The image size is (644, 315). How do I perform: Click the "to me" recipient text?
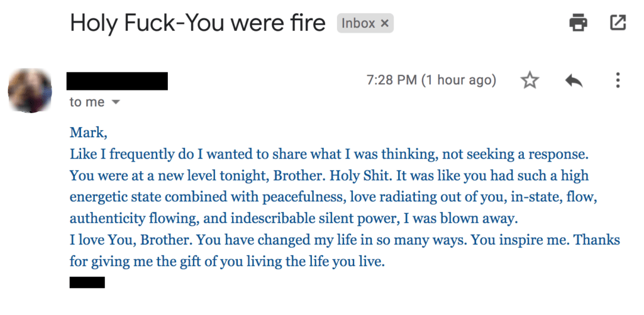coord(87,102)
